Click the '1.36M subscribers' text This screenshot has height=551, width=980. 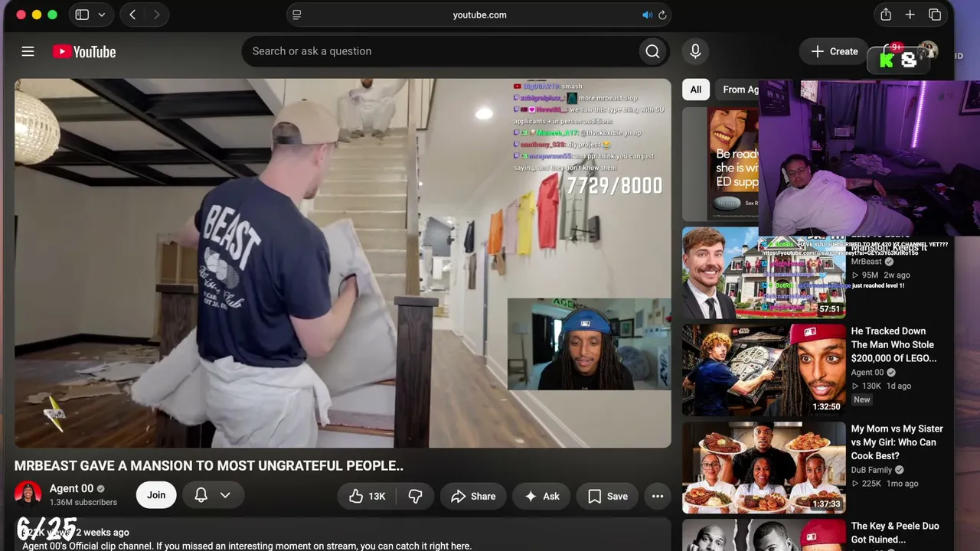83,503
